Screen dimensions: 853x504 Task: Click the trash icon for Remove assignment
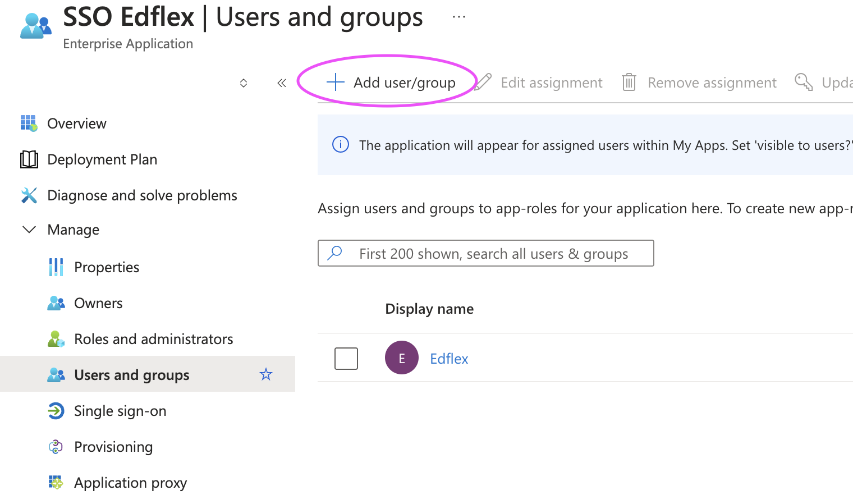[629, 83]
